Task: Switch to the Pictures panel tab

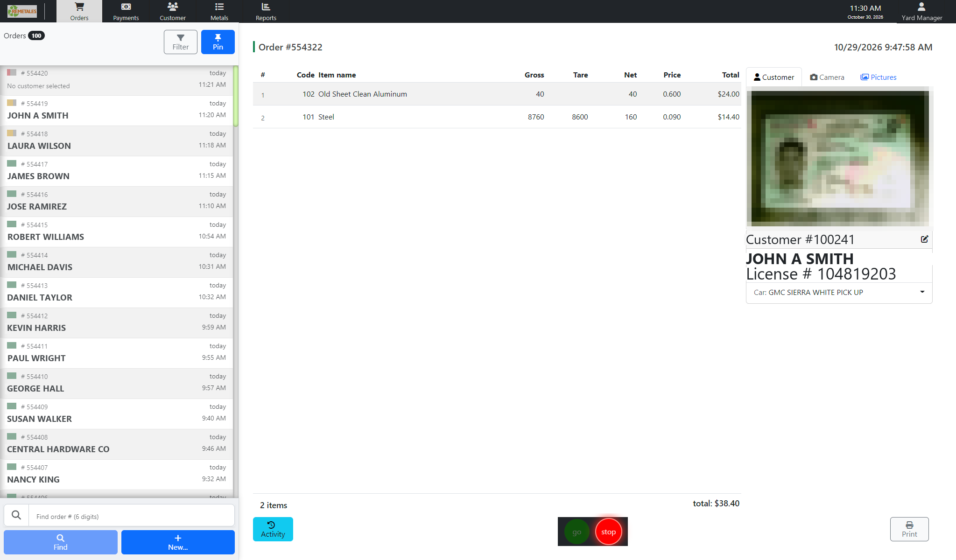Action: [x=879, y=77]
